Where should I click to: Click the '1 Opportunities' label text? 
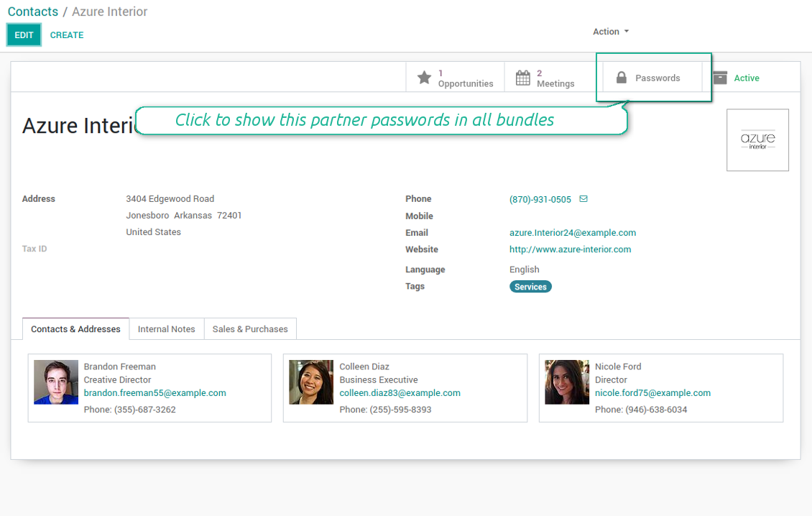pyautogui.click(x=466, y=79)
